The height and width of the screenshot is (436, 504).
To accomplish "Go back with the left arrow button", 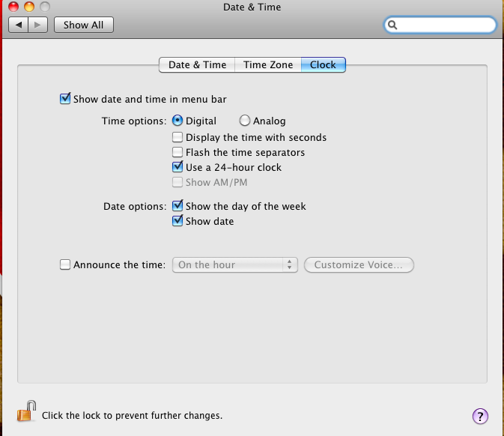I will pyautogui.click(x=18, y=25).
